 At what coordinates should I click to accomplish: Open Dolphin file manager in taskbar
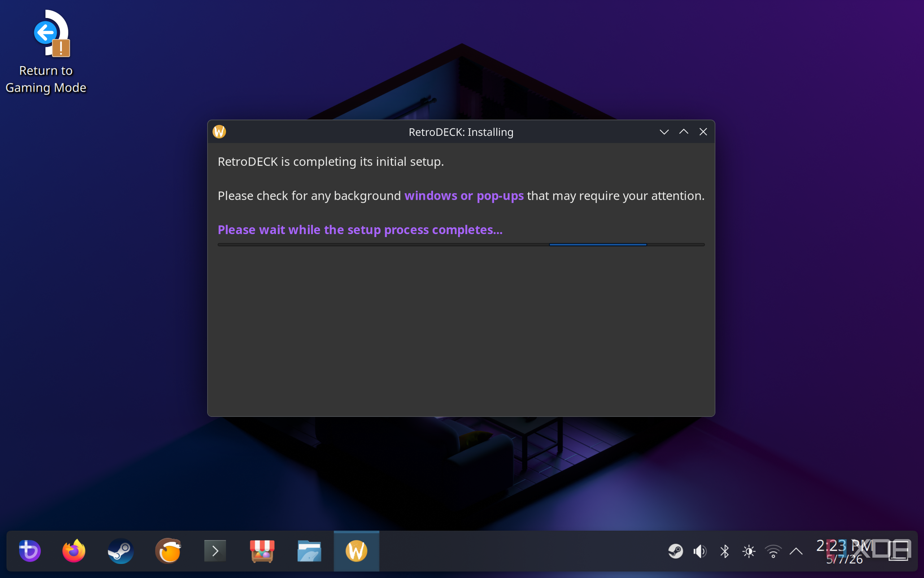(x=309, y=551)
